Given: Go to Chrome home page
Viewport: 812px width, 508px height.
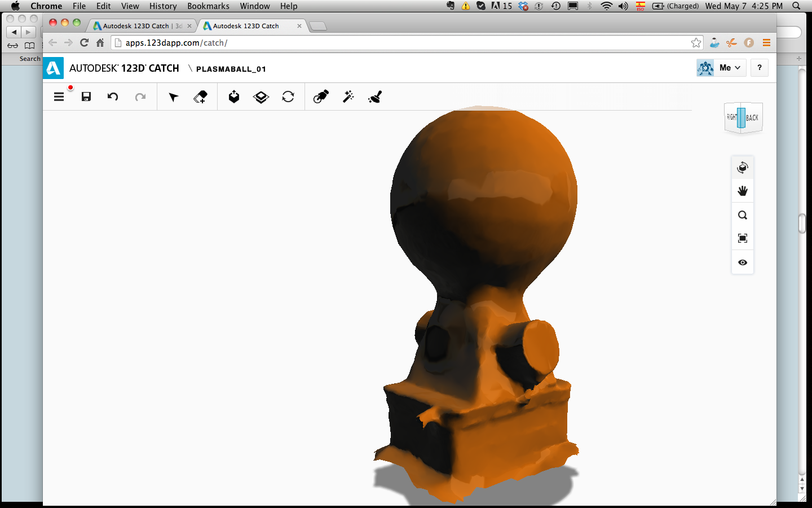Looking at the screenshot, I should tap(100, 42).
